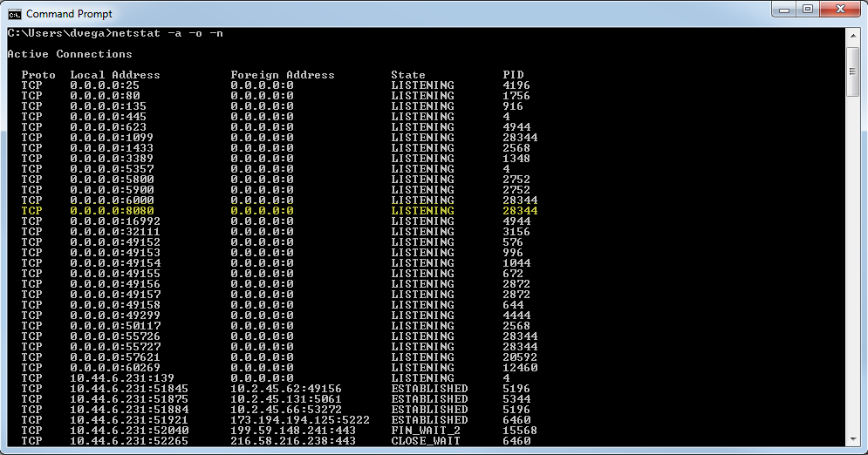Click PID 1348 in the port 3389 row

pos(516,159)
